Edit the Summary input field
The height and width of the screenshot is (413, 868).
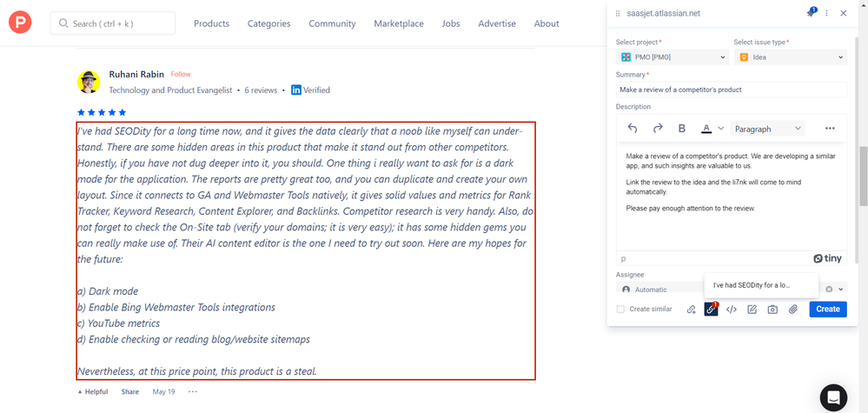click(x=732, y=90)
